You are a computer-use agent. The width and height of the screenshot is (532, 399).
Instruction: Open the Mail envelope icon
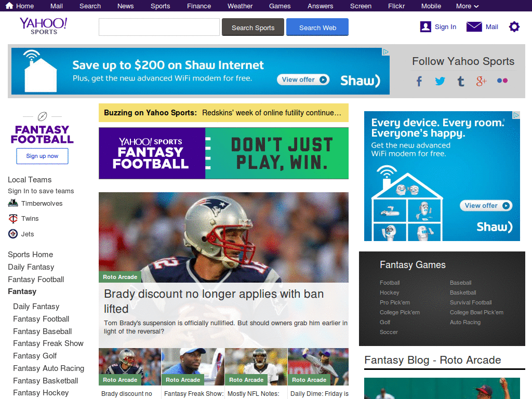[474, 27]
